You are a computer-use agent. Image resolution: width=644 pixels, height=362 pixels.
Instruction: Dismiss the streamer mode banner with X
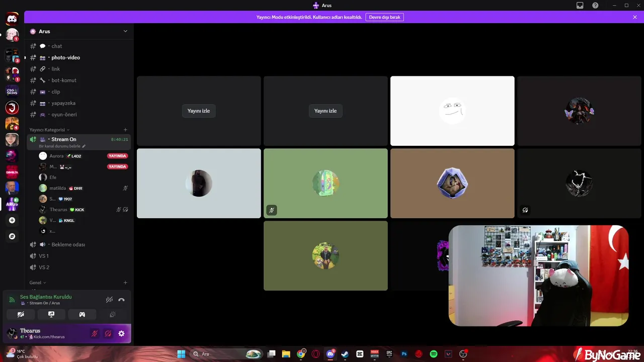(635, 17)
